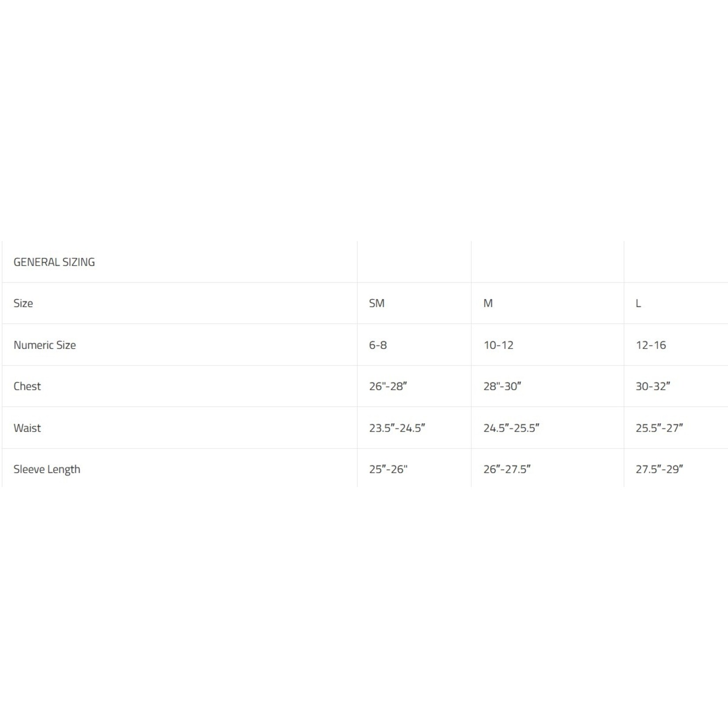728x728 pixels.
Task: Click the 6-8 numeric size cell
Action: pyautogui.click(x=378, y=345)
